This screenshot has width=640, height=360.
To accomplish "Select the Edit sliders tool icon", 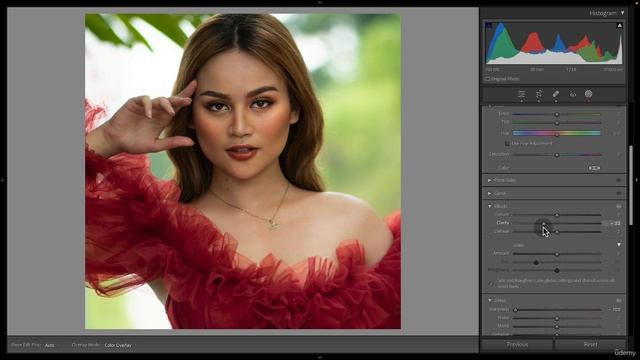I will point(521,94).
